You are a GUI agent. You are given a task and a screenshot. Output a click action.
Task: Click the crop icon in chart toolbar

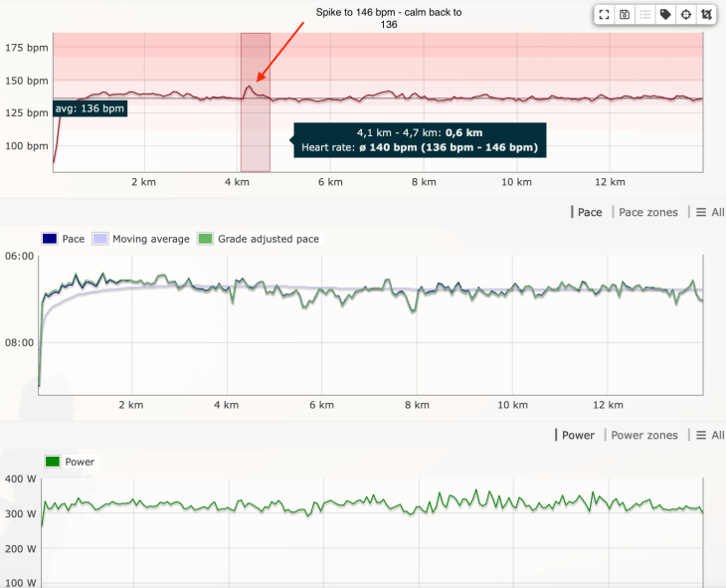coord(705,15)
